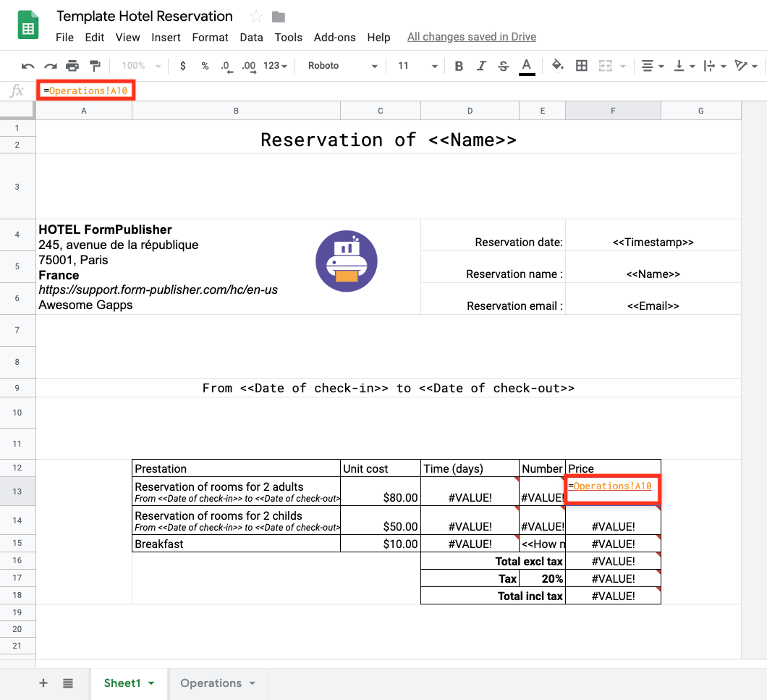The image size is (767, 700).
Task: Click the Breakfast cell
Action: 237,544
